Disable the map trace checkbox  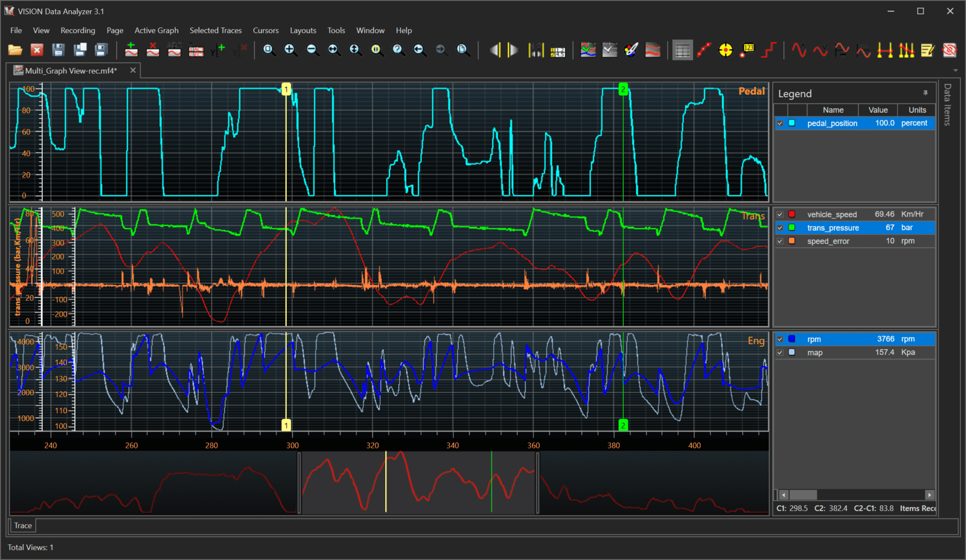point(780,352)
